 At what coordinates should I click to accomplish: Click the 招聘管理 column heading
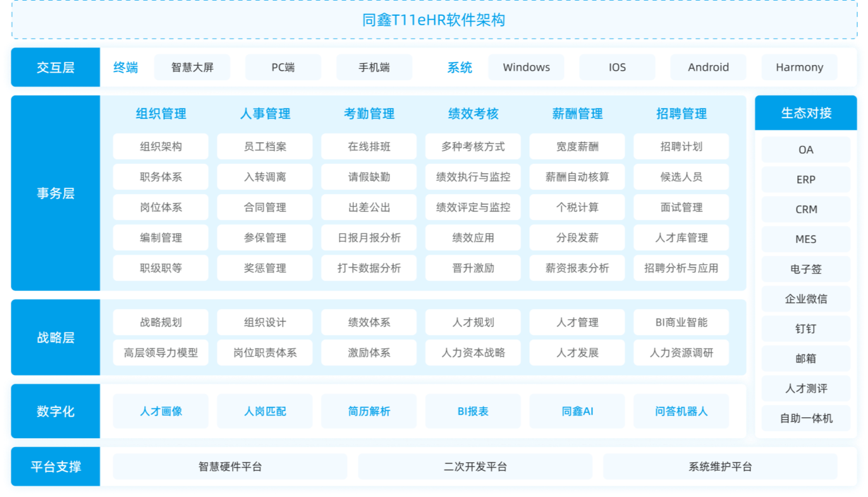click(x=682, y=114)
